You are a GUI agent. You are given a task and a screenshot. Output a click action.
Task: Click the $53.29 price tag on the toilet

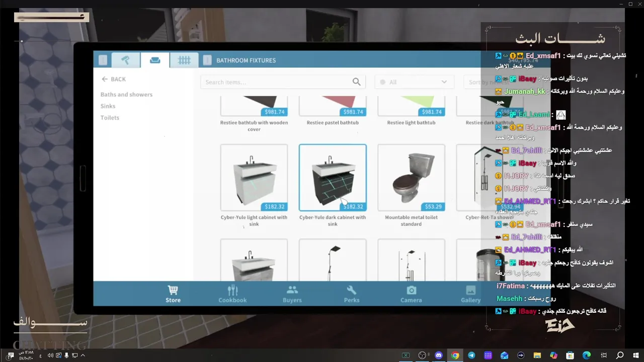[x=433, y=207]
